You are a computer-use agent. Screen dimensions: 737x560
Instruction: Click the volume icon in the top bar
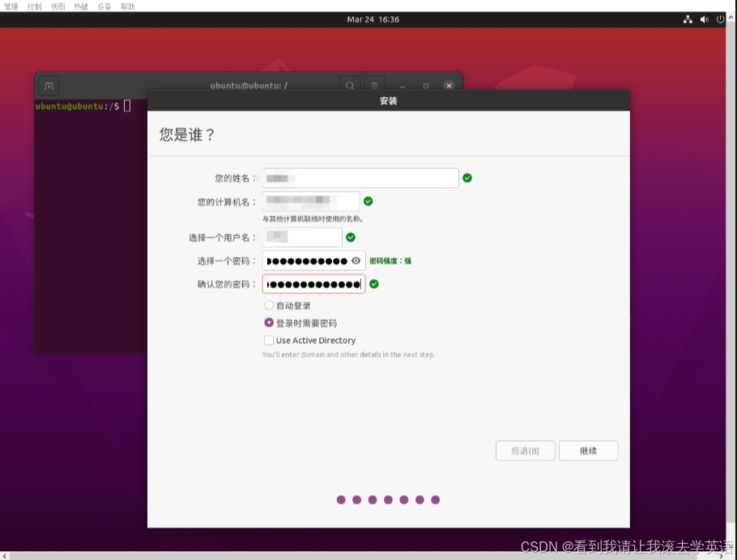click(x=703, y=19)
